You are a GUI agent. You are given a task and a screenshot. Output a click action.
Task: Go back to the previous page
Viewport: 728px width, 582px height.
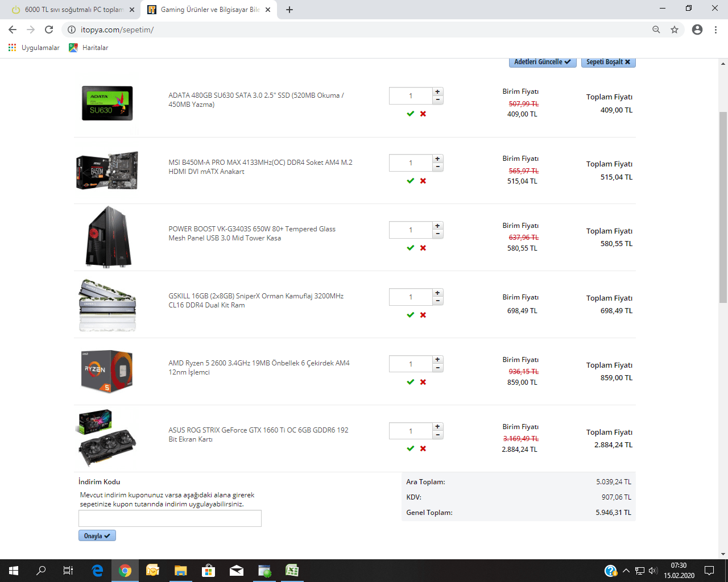[13, 30]
